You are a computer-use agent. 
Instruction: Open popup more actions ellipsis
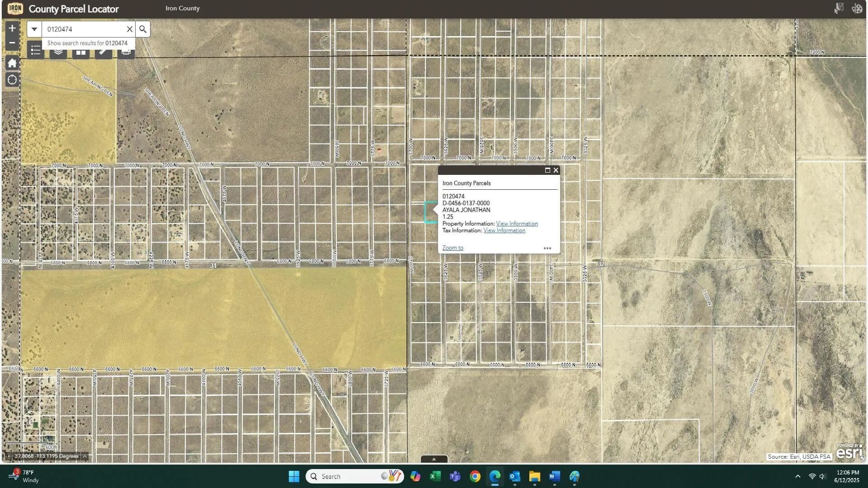pos(547,248)
